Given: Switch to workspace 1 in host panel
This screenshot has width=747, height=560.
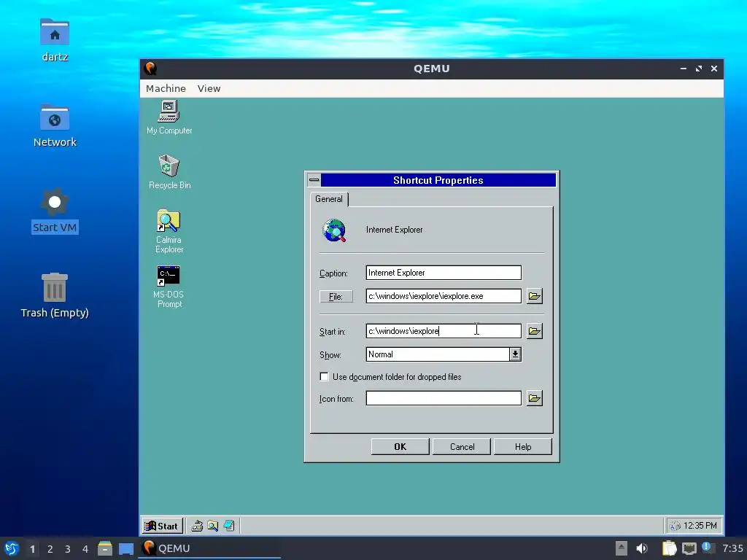Looking at the screenshot, I should point(32,549).
